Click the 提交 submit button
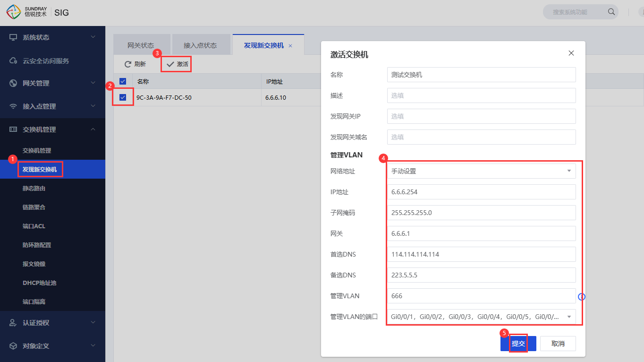Viewport: 644px width, 362px height. tap(518, 344)
